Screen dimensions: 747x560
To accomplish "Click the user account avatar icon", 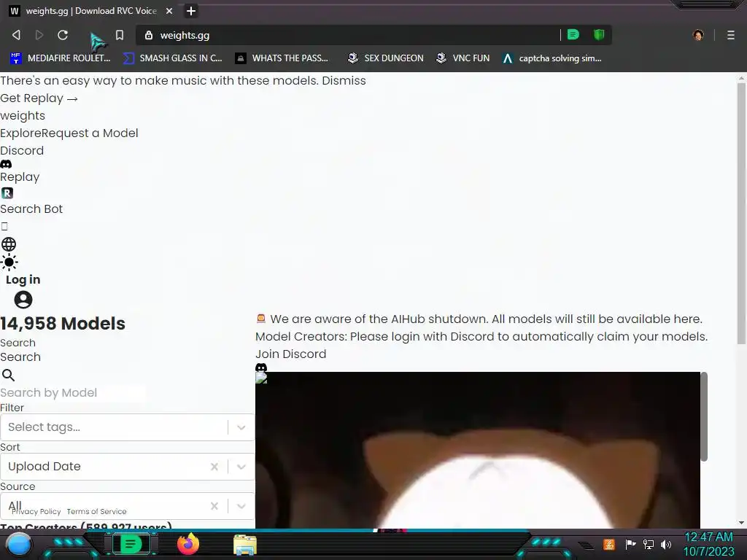I will (x=23, y=300).
